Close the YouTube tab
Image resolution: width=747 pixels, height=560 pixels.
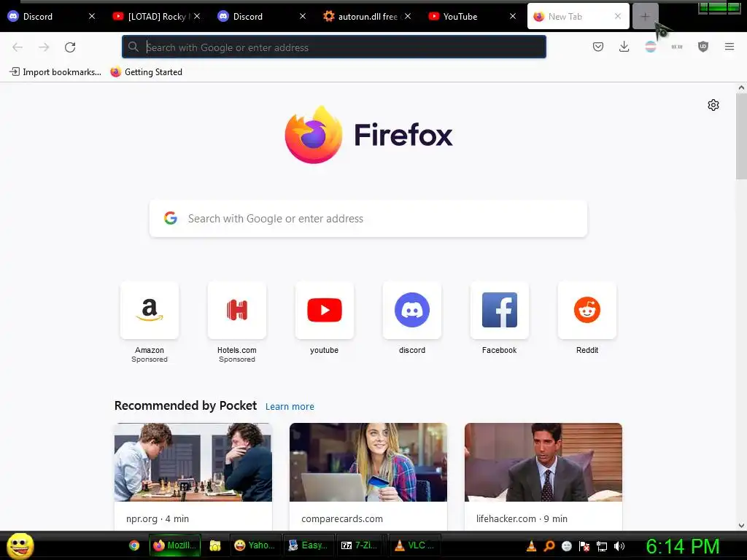pos(513,16)
